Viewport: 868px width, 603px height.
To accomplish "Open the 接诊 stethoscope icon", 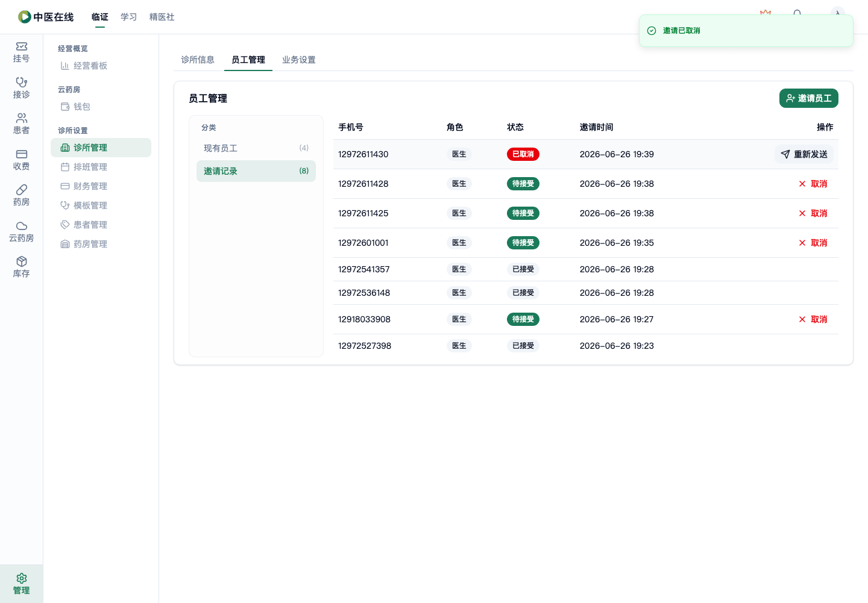I will 22,83.
